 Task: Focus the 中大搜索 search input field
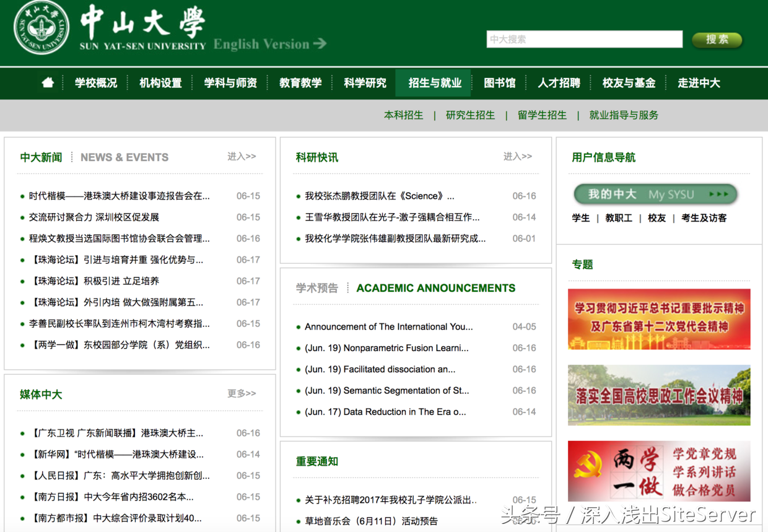[584, 39]
